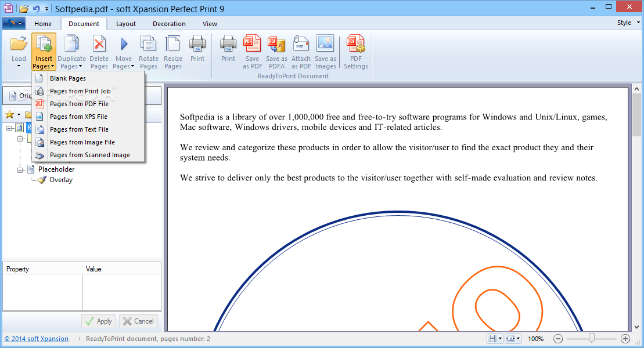Viewport: 644px width, 348px height.
Task: Choose Blank Pages from the menu
Action: coord(88,78)
